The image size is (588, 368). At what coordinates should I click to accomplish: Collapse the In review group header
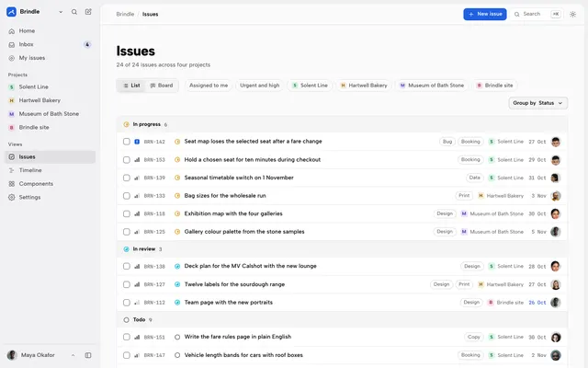click(x=342, y=249)
